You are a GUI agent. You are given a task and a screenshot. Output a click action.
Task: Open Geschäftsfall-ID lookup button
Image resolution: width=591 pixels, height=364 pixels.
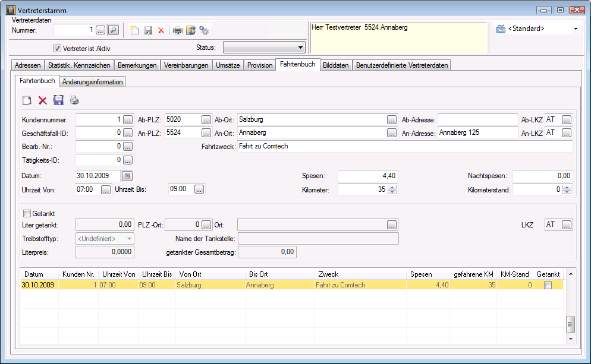[128, 133]
